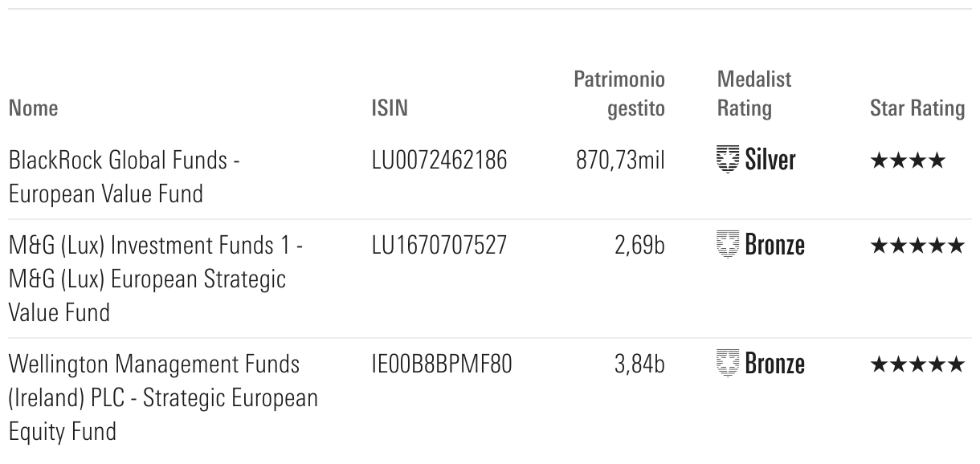
Task: Click the four-star rating for BlackRock fund
Action: [x=908, y=161]
